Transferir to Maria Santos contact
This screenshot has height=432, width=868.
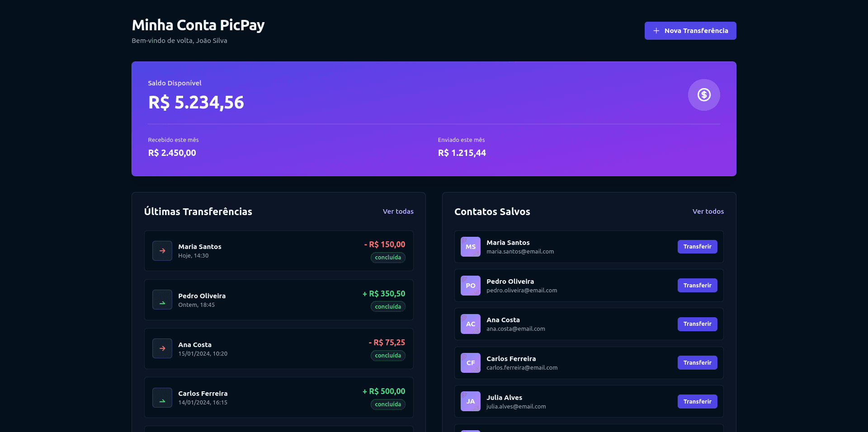click(x=697, y=247)
